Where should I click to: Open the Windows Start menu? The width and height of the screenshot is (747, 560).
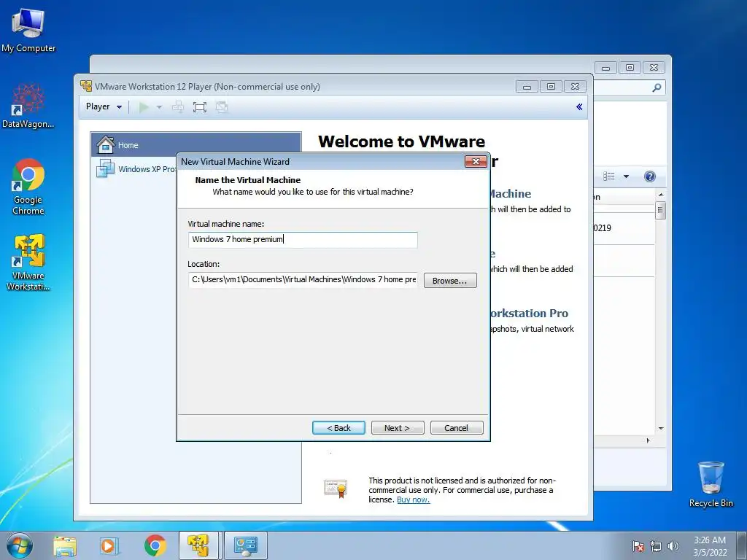(20, 545)
